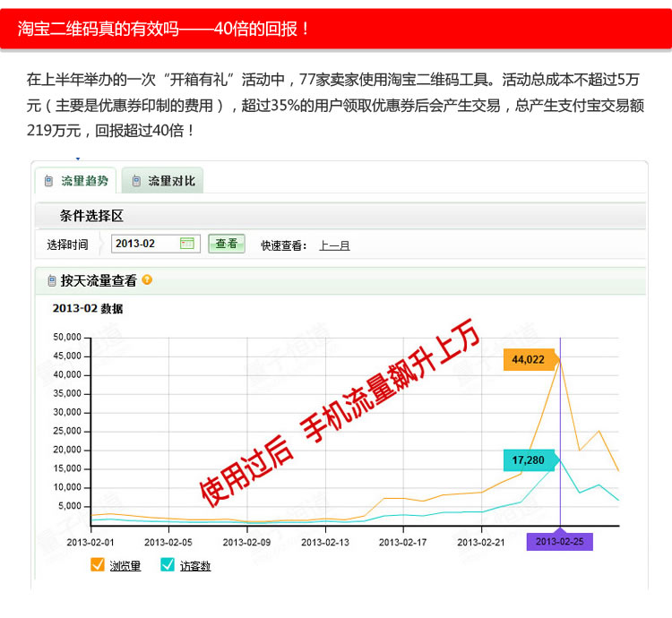Click the 2013-02-13 axis label
This screenshot has width=672, height=618.
click(x=325, y=542)
